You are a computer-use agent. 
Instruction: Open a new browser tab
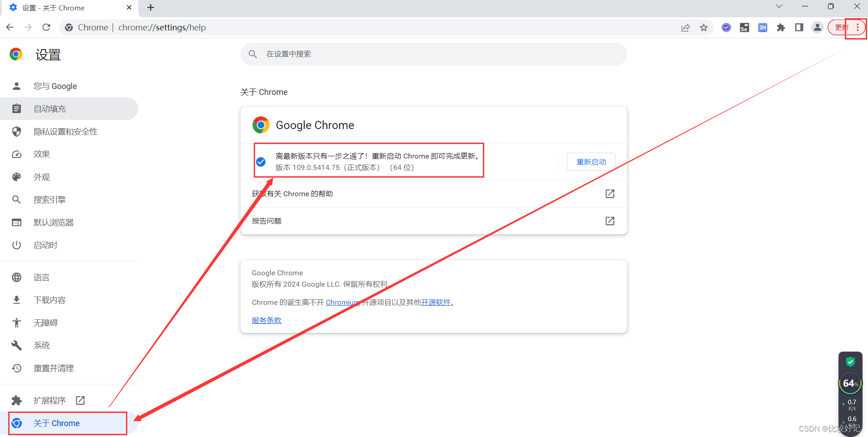(x=151, y=8)
